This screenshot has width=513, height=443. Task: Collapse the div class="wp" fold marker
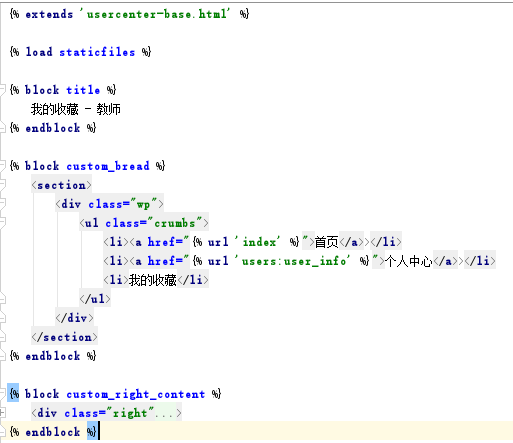2,204
